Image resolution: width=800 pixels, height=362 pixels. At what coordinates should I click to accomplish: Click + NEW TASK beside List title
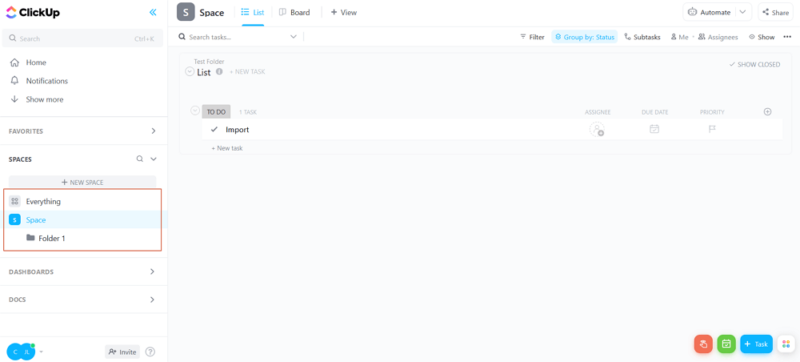click(247, 72)
